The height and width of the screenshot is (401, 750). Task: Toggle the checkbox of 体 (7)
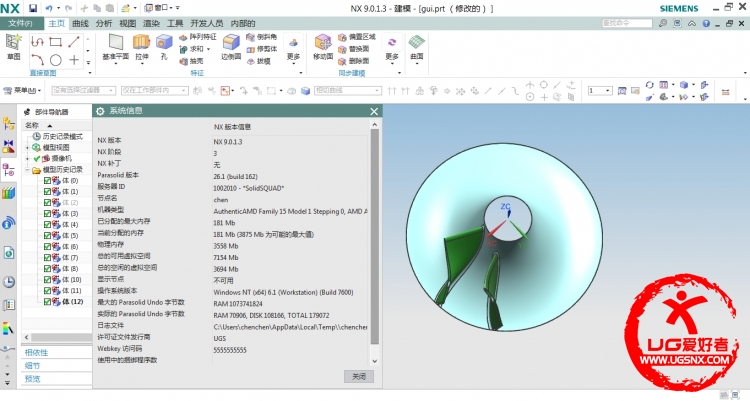click(47, 257)
